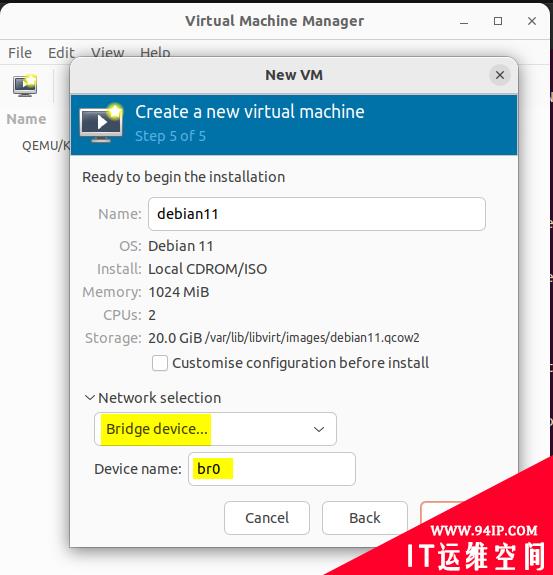Viewport: 553px width, 575px height.
Task: Click the create new virtual machine toolbar icon
Action: click(x=25, y=85)
